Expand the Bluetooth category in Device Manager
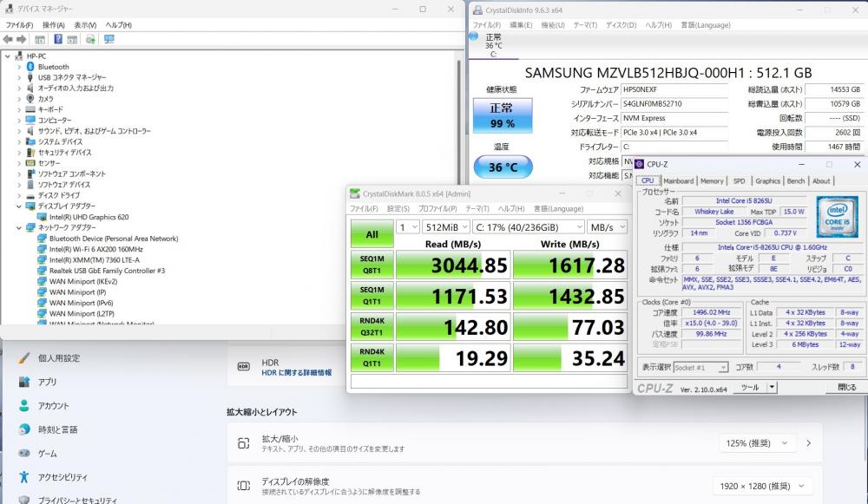The image size is (868, 504). [x=19, y=67]
